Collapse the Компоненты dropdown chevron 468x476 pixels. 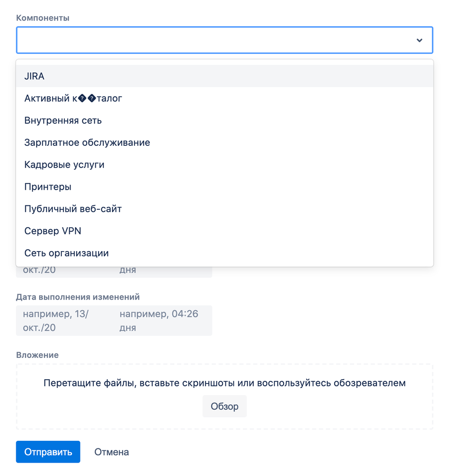click(x=419, y=40)
